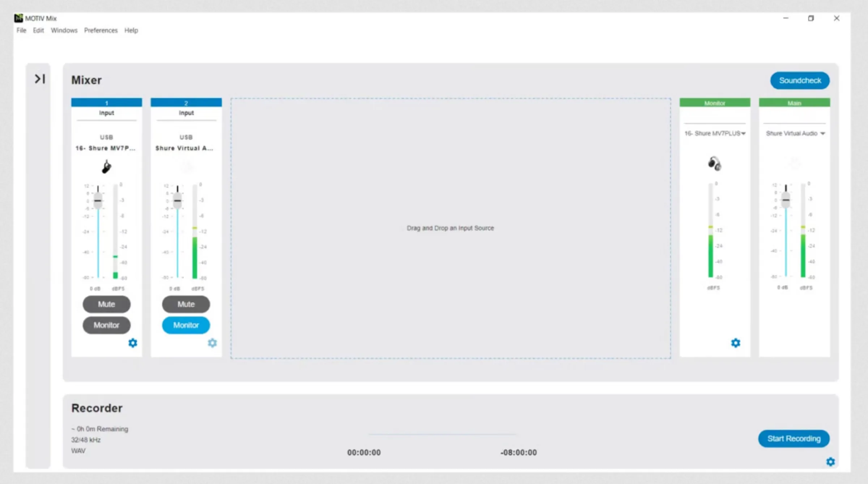Open Main output Shure Virtual Audio dropdown
The height and width of the screenshot is (484, 868).
point(795,133)
